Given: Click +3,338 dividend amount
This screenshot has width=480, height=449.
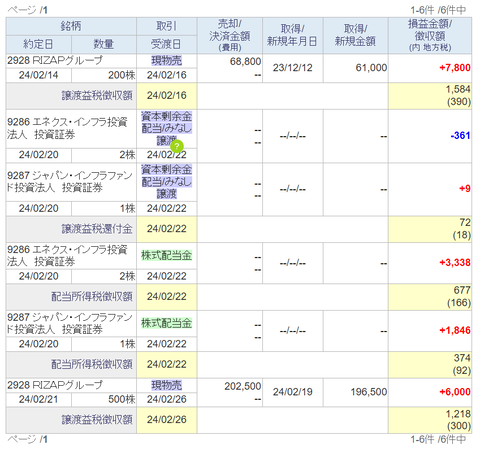Looking at the screenshot, I should point(455,263).
